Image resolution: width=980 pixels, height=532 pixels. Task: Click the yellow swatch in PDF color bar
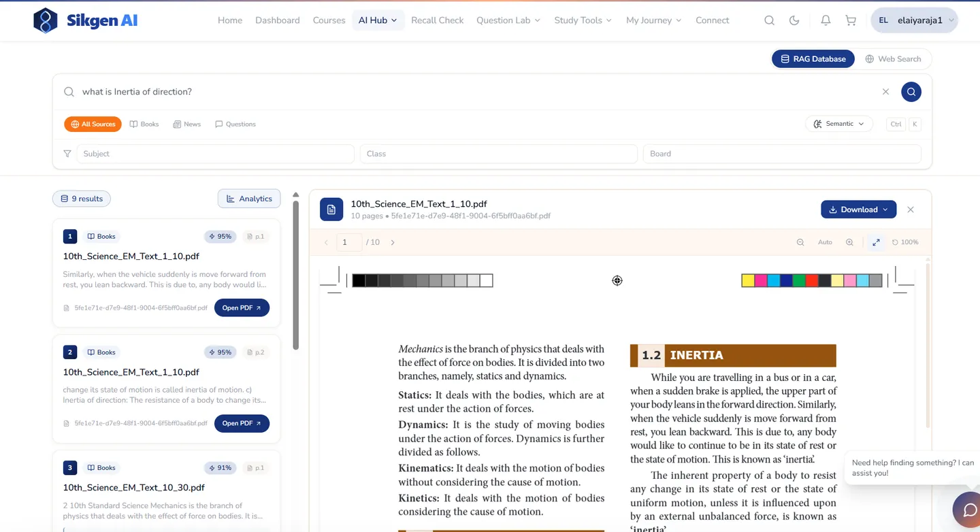tap(748, 280)
